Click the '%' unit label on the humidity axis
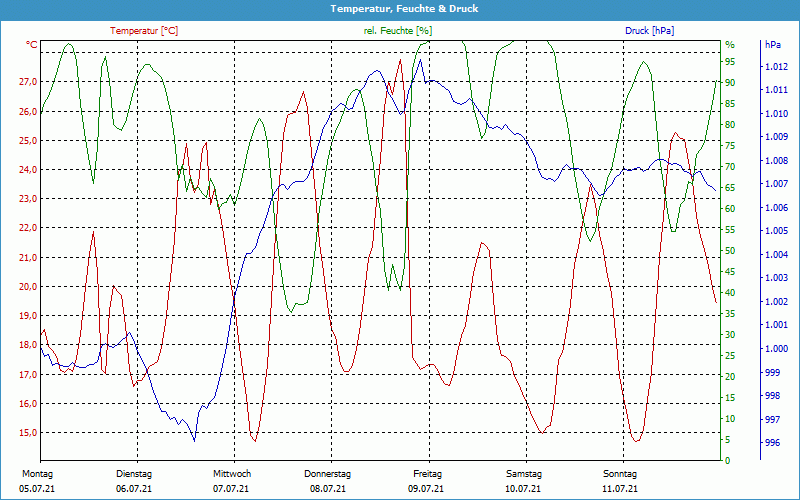 (730, 45)
